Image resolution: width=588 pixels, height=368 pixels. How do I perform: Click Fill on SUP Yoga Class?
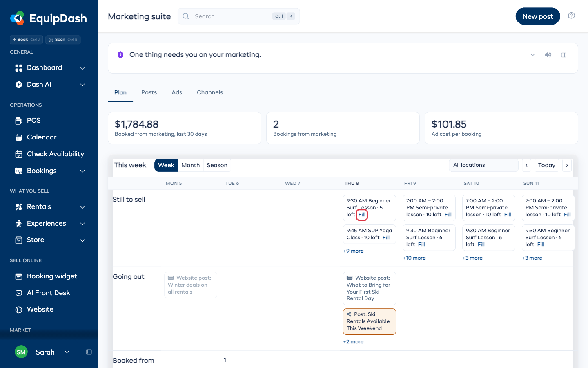point(386,238)
